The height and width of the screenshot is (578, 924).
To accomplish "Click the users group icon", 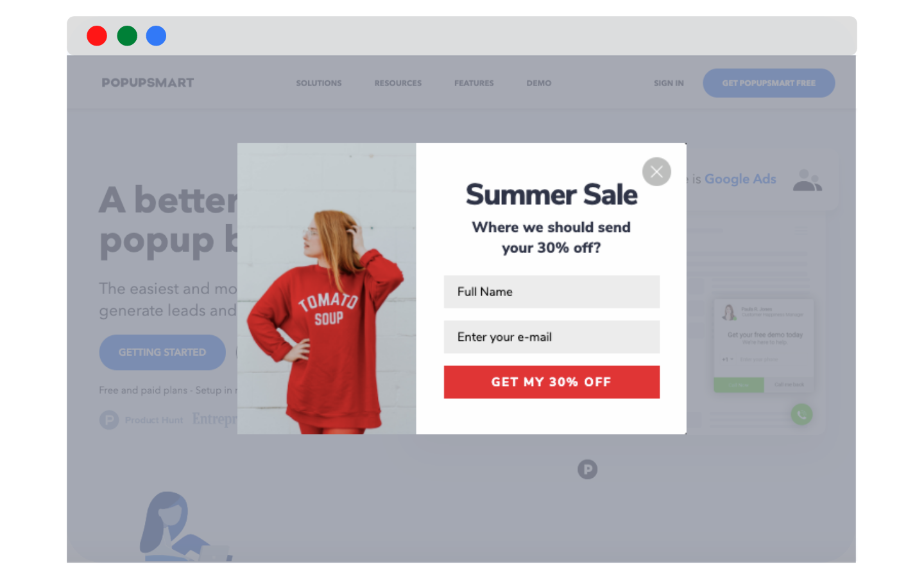I will click(807, 180).
